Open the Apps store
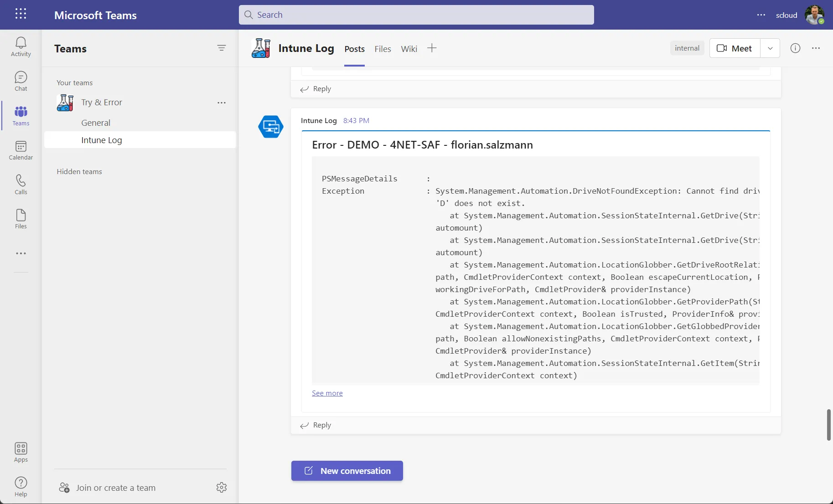Viewport: 833px width, 504px height. tap(21, 453)
